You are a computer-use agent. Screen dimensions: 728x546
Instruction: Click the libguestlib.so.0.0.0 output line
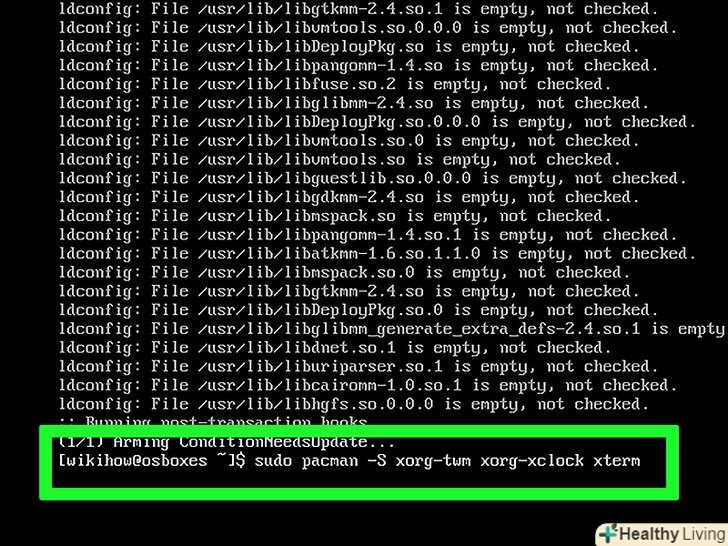pos(372,179)
